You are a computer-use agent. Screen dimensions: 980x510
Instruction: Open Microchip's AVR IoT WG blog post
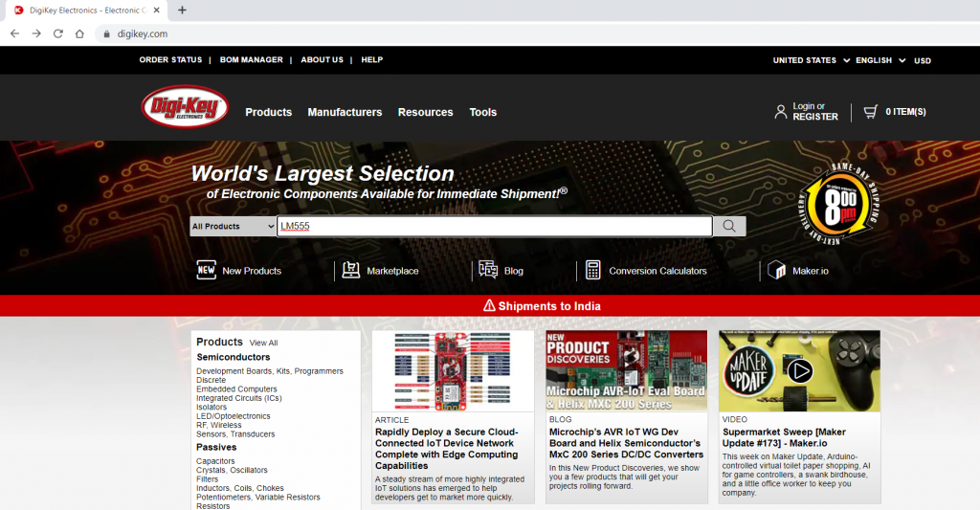[626, 443]
